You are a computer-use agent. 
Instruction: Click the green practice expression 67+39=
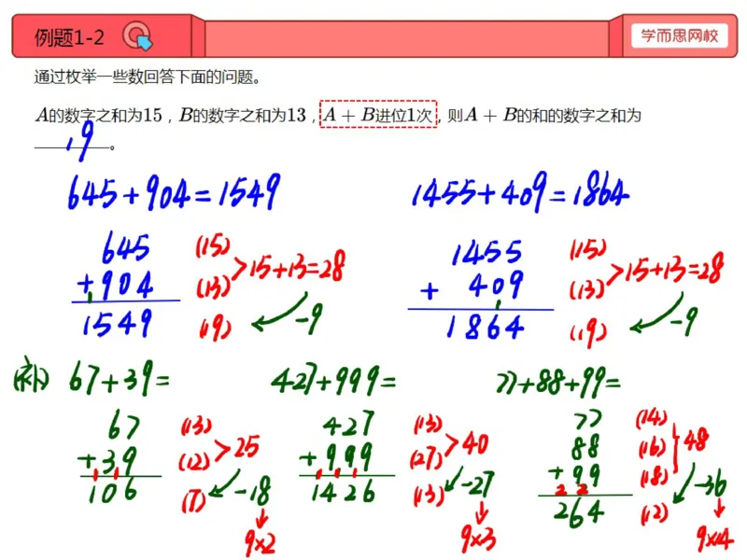[x=120, y=379]
